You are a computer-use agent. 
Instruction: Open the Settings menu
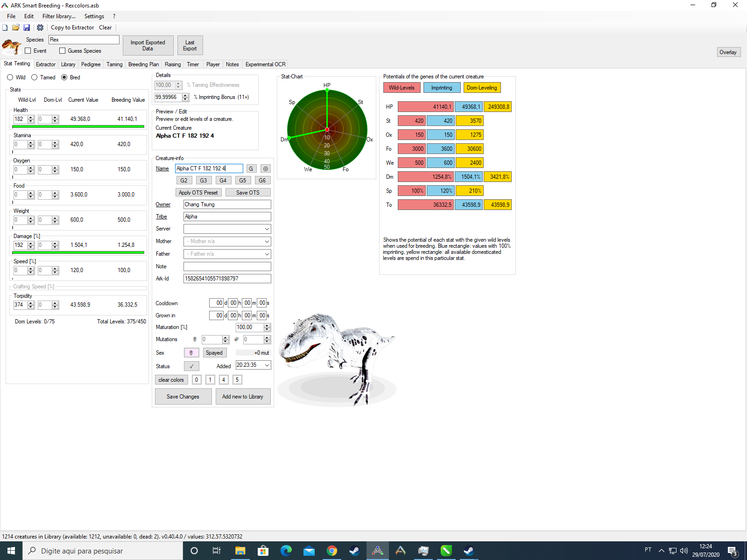94,16
